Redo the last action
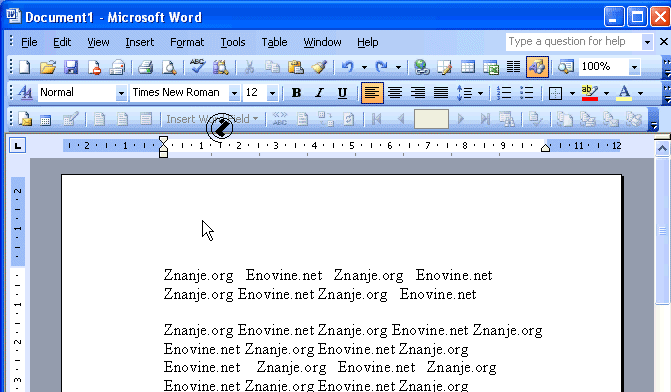Screen dimensions: 671x392 click(x=381, y=67)
